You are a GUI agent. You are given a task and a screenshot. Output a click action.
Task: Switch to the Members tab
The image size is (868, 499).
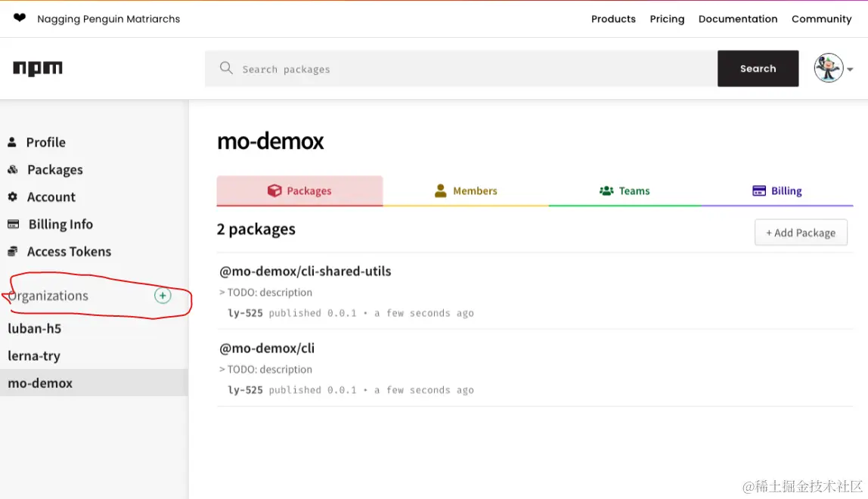click(x=466, y=191)
